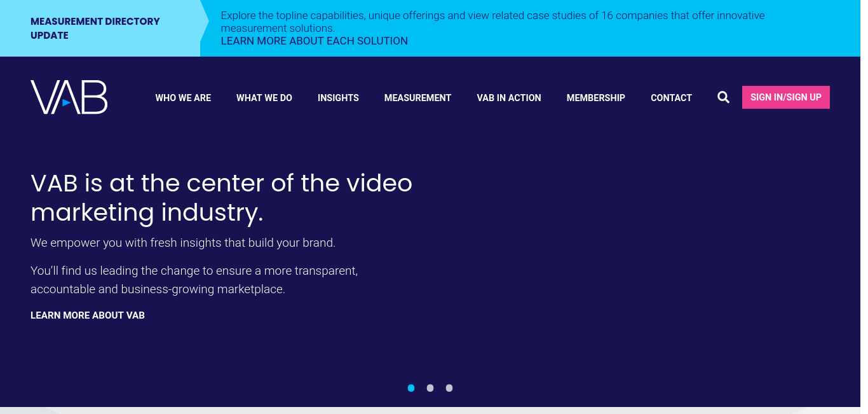
Task: Open the MEASUREMENT menu
Action: click(x=417, y=98)
